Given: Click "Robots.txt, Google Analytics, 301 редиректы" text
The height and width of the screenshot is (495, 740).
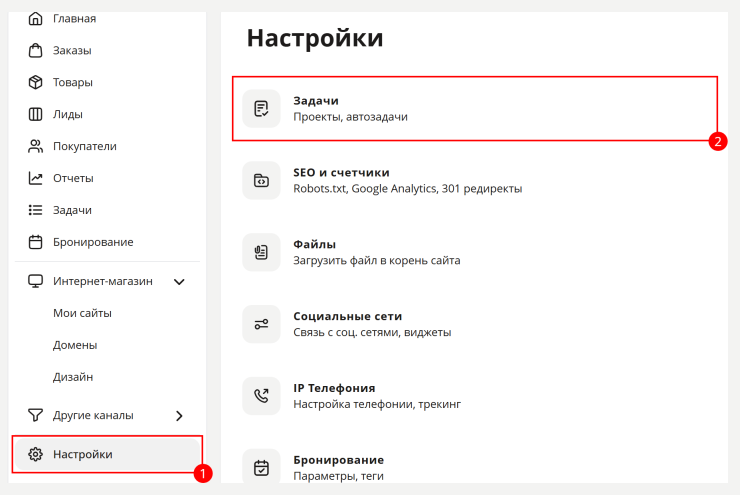Looking at the screenshot, I should [x=408, y=189].
